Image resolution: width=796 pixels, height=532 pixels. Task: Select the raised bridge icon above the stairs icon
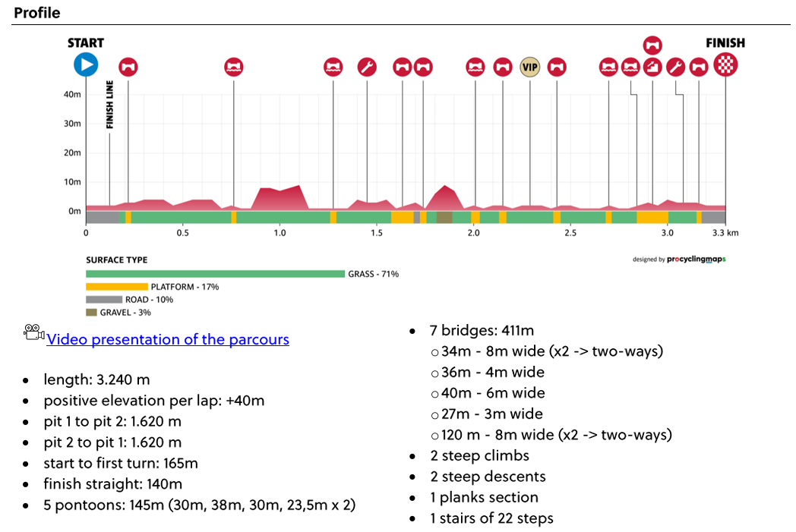pyautogui.click(x=652, y=45)
